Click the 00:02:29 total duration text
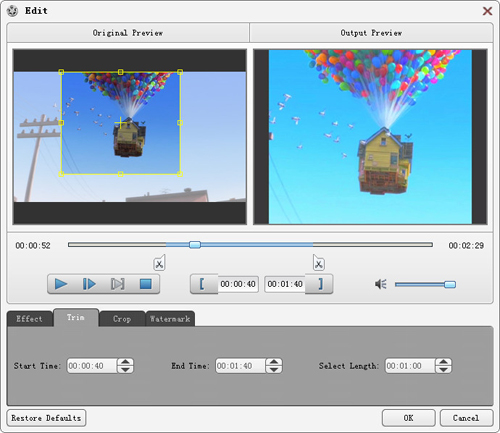 pos(466,246)
